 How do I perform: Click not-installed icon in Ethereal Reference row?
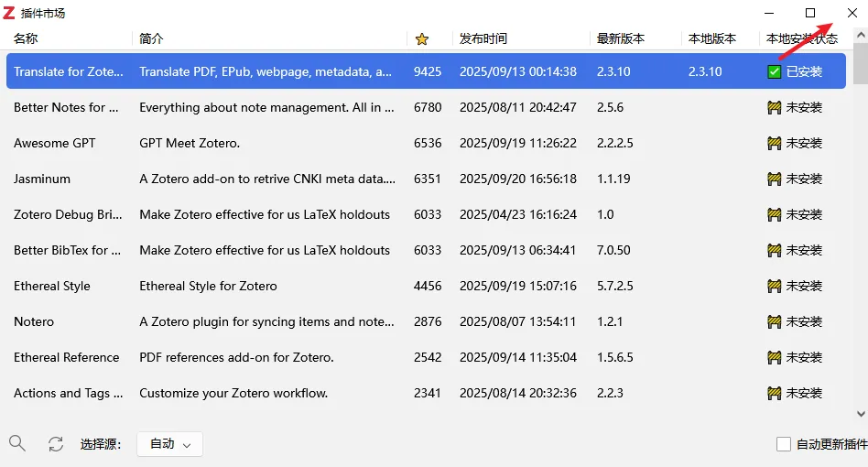click(x=774, y=357)
